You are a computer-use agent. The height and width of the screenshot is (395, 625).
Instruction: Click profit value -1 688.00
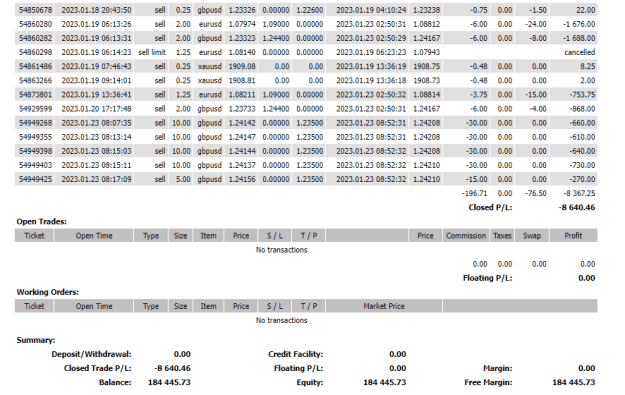[579, 38]
